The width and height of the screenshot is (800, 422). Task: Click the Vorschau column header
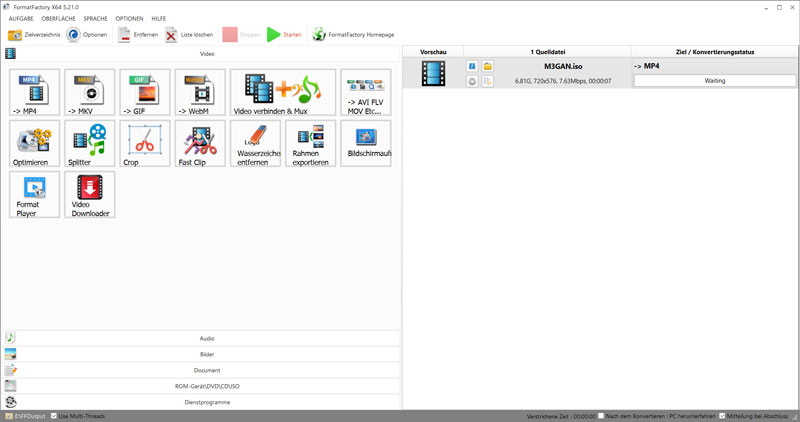433,52
